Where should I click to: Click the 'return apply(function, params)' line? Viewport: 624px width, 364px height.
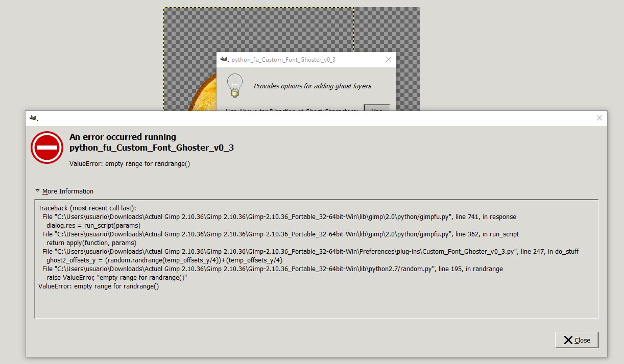pyautogui.click(x=91, y=242)
